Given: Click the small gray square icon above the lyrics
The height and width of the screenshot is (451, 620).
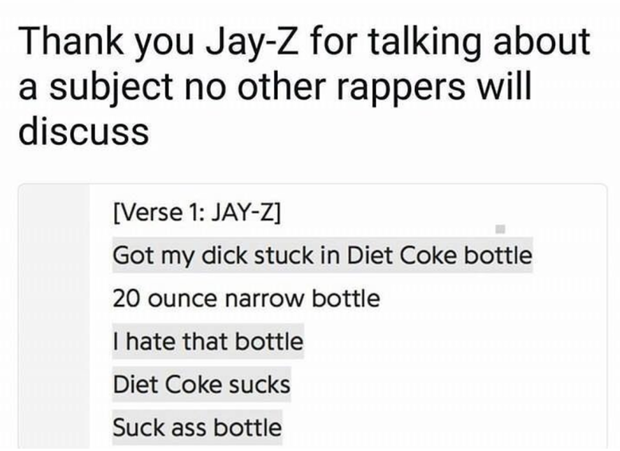Looking at the screenshot, I should tap(500, 229).
